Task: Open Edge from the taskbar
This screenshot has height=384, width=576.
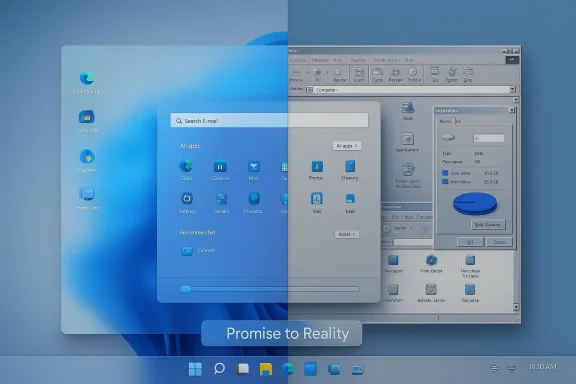Action: 288,369
